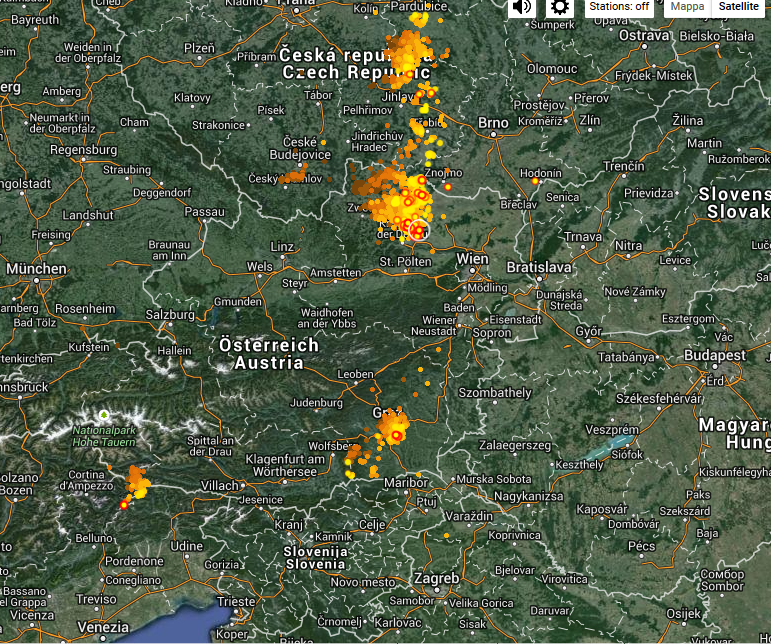This screenshot has width=771, height=644.
Task: Click the Zalaegerszeg city label
Action: pos(515,445)
